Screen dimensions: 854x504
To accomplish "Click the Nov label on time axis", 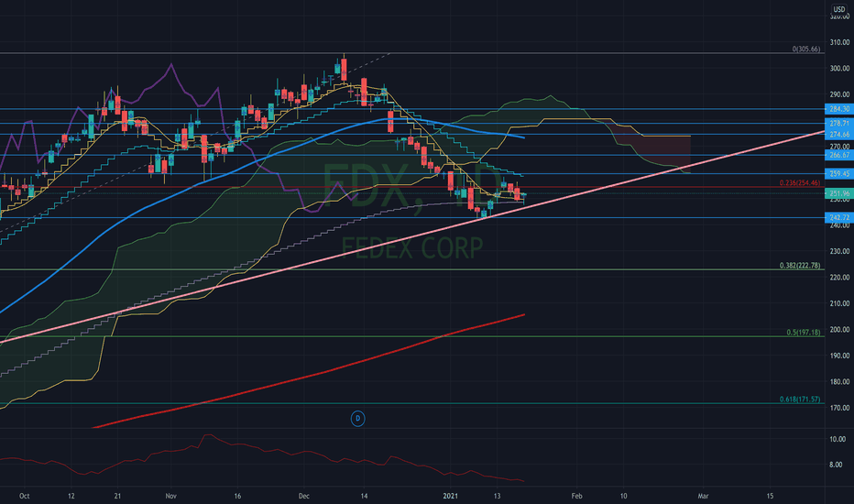I will tap(171, 496).
